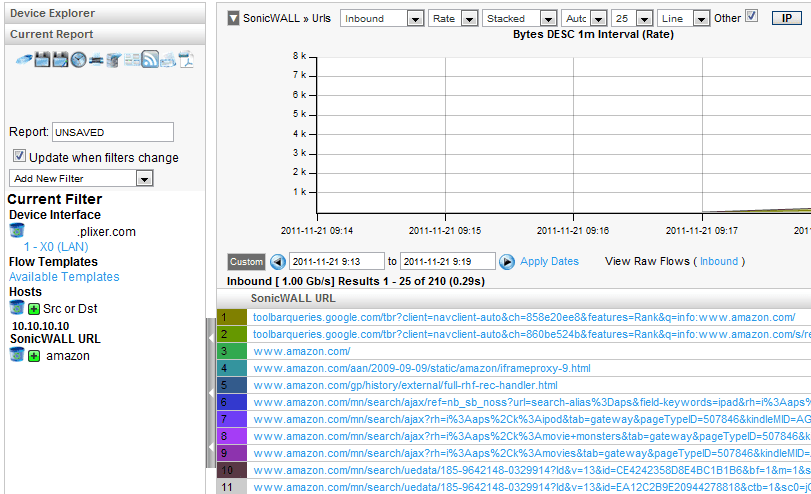Viewport: 811px width, 494px height.
Task: Click the amazon filter text
Action: [68, 356]
